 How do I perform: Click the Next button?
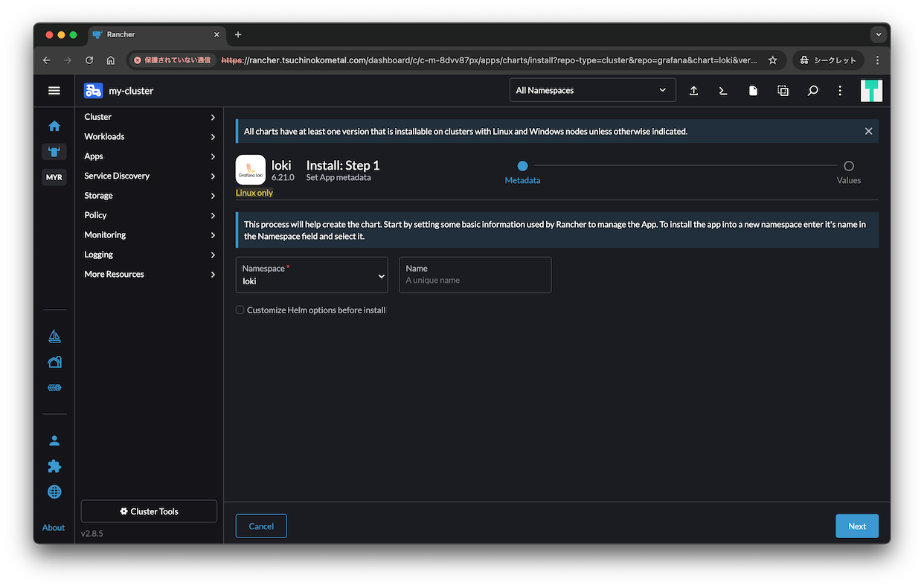[857, 526]
